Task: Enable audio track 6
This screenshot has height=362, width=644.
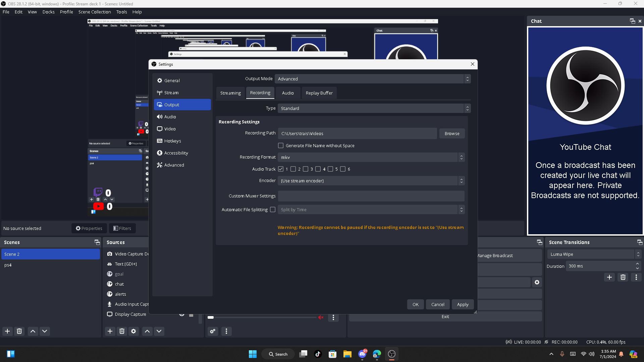Action: [343, 169]
